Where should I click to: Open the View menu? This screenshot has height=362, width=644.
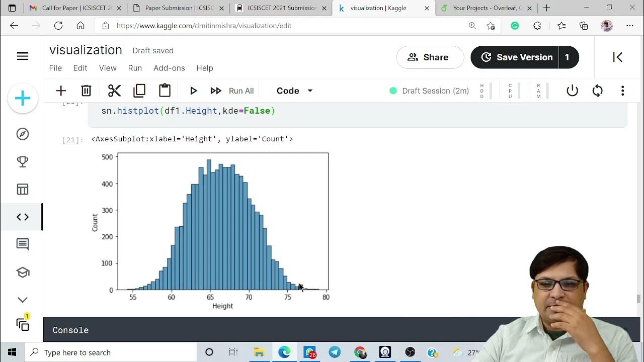click(108, 68)
